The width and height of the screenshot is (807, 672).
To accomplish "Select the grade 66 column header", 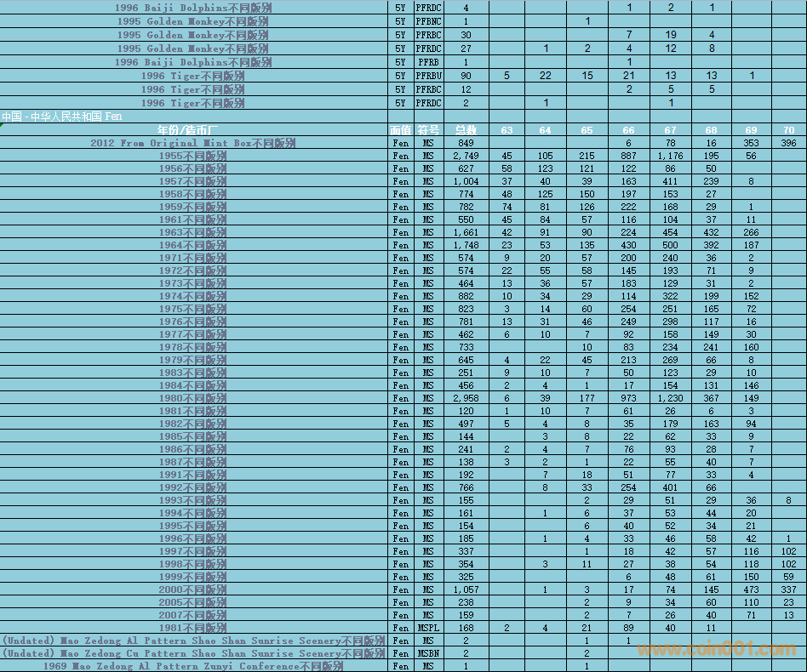I will [x=628, y=130].
